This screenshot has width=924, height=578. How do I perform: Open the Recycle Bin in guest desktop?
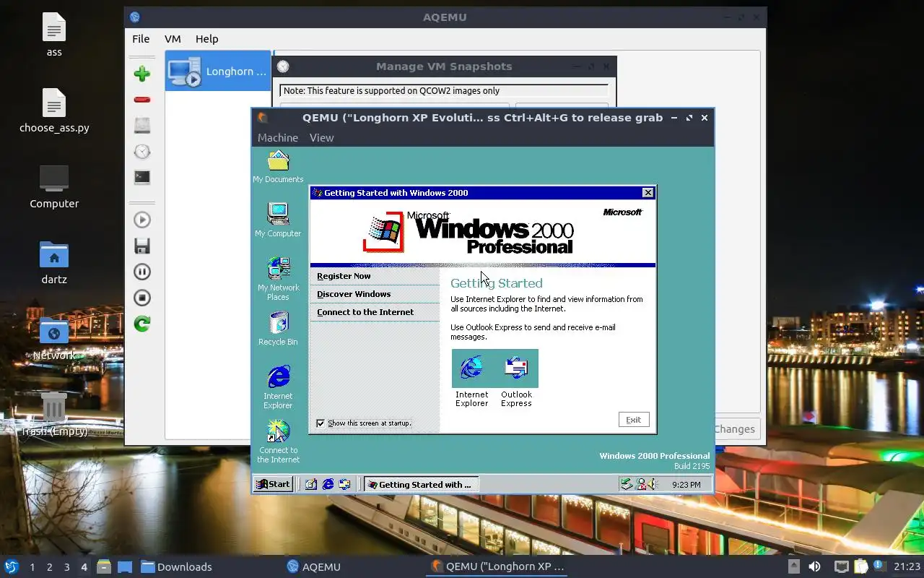[x=278, y=329]
